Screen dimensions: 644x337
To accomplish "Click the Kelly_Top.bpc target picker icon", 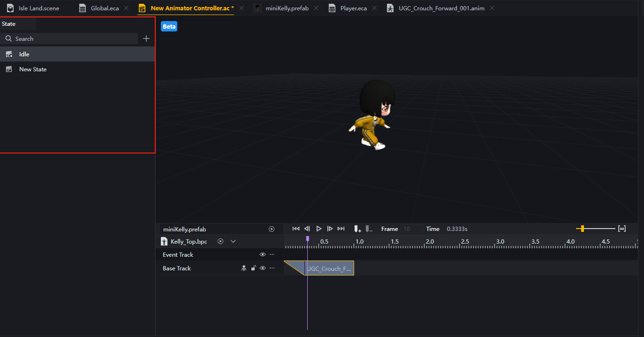I will pos(220,241).
